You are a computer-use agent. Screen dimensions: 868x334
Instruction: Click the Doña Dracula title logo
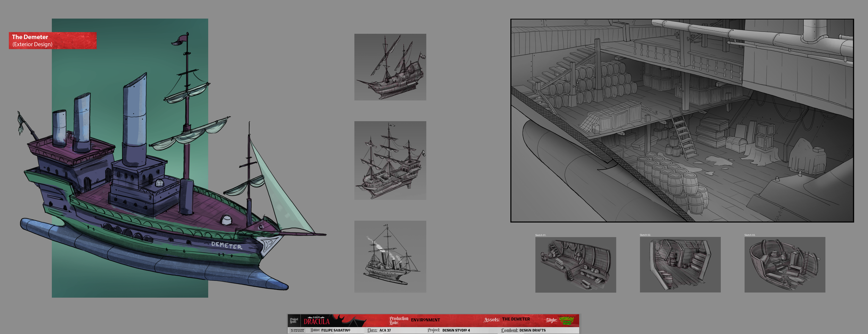317,320
